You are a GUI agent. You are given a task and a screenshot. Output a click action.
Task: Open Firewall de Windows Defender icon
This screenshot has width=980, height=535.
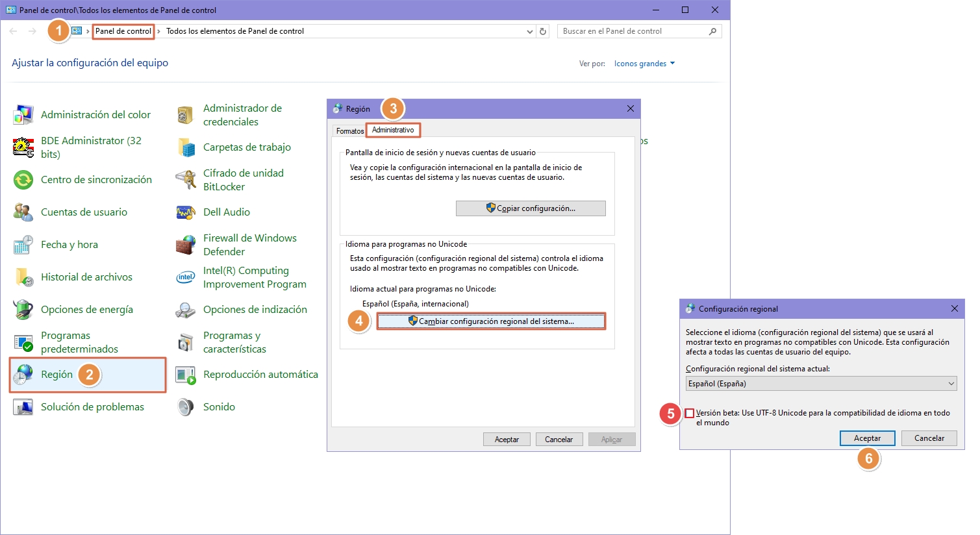pyautogui.click(x=186, y=245)
